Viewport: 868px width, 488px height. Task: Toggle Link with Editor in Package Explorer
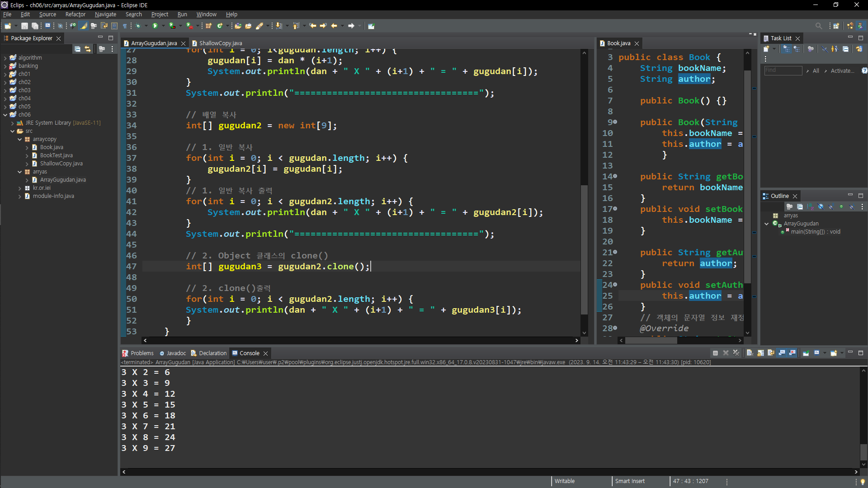click(88, 49)
